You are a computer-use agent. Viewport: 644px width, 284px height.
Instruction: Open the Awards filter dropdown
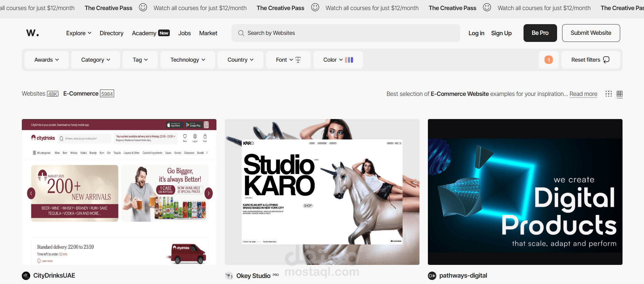point(47,60)
